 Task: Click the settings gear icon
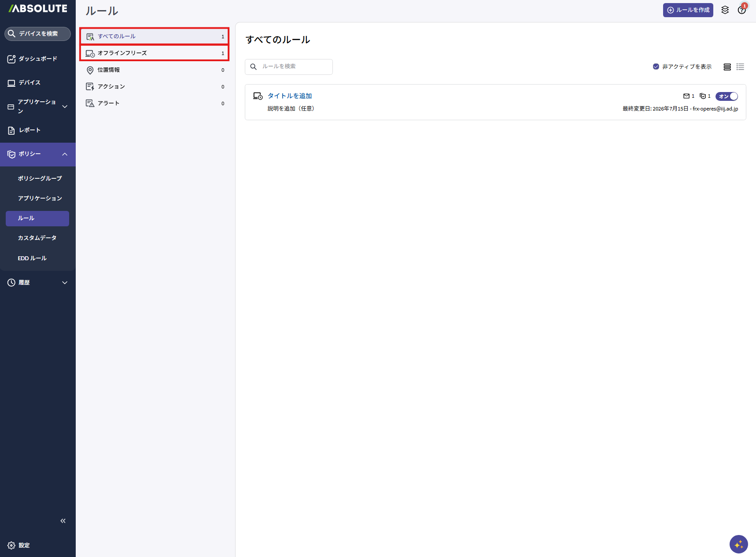(x=11, y=546)
